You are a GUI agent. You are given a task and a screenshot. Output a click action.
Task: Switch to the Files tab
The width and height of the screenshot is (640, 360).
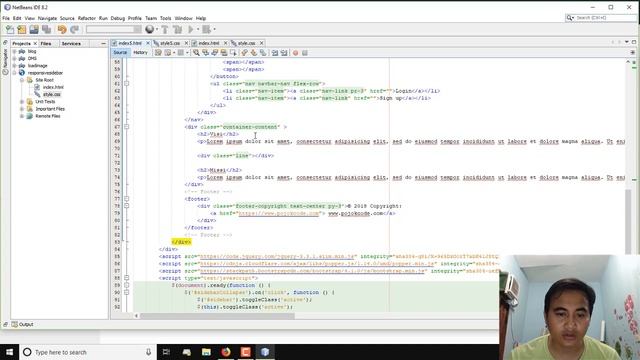46,43
